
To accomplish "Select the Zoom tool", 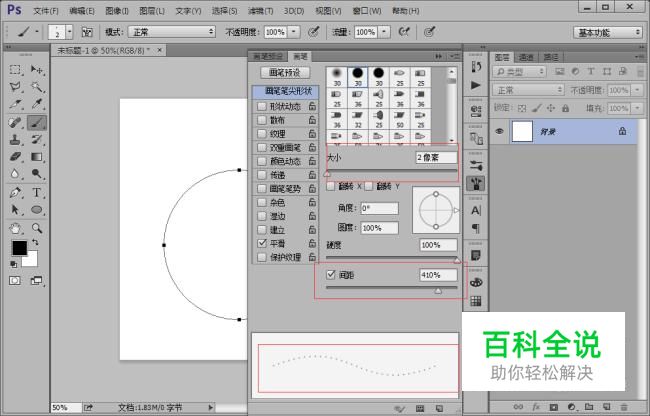I will [37, 228].
